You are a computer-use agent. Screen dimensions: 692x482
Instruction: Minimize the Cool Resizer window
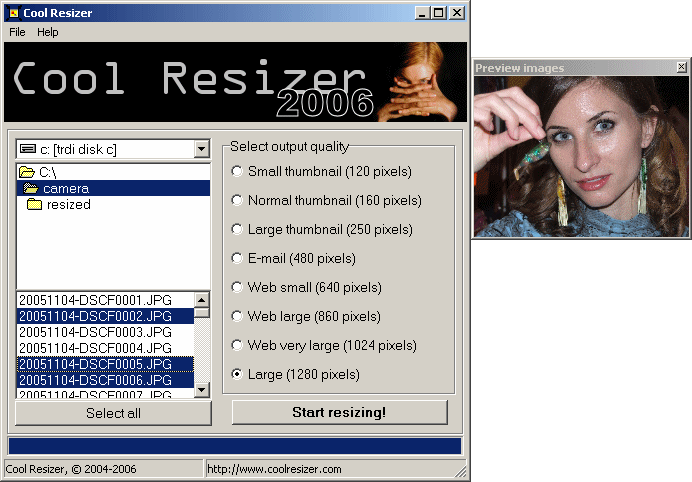pyautogui.click(x=422, y=13)
